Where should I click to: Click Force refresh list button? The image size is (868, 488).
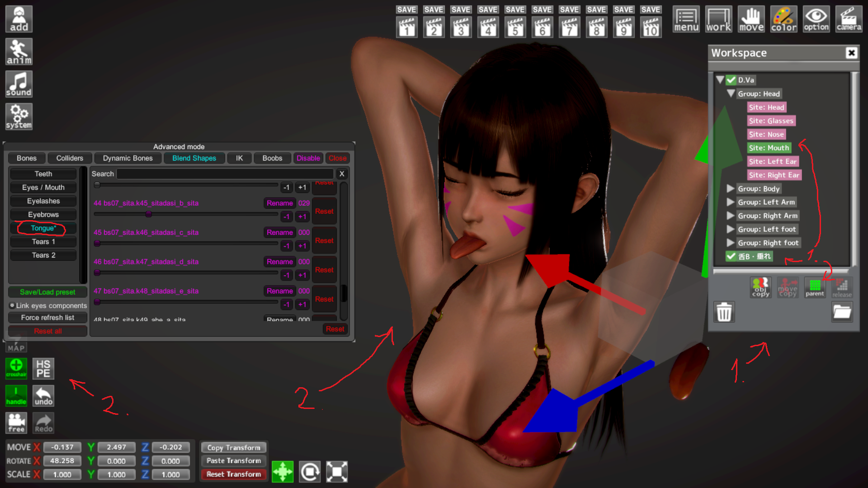(x=47, y=318)
